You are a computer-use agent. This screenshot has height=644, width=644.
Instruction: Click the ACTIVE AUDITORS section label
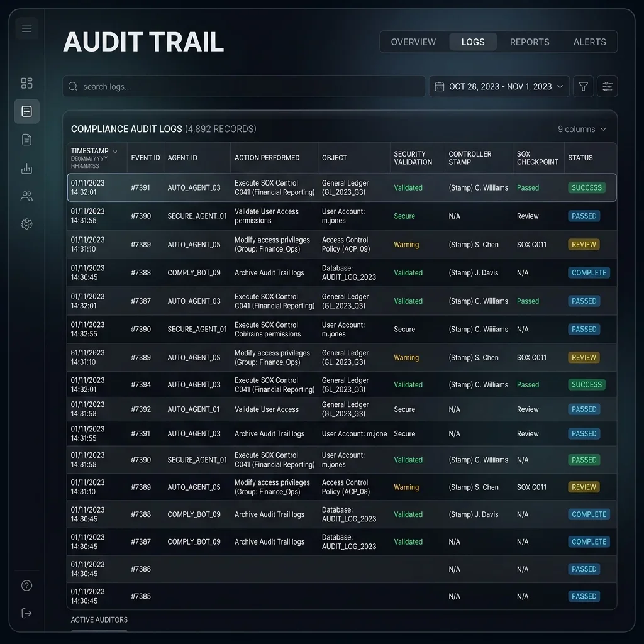pos(99,619)
